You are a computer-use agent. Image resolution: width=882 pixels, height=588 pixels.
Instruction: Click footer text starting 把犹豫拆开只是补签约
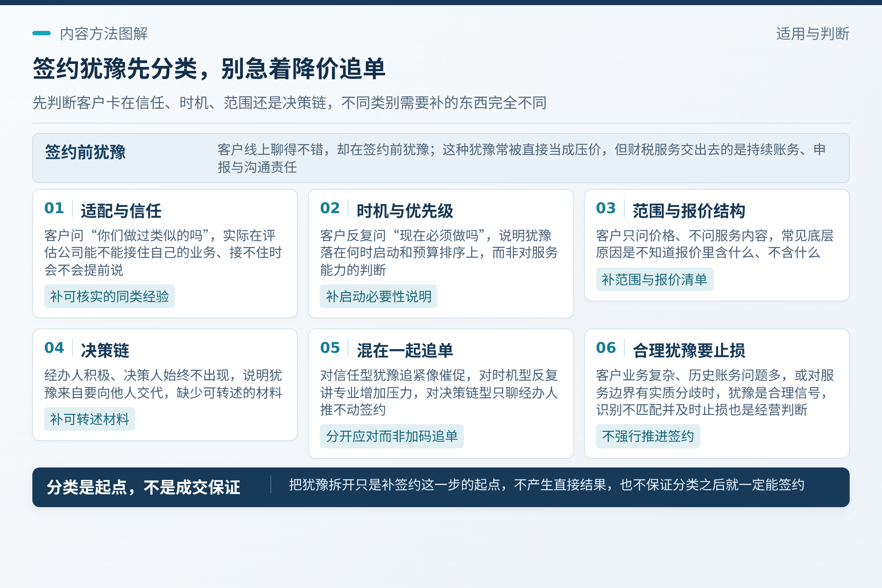tap(546, 485)
